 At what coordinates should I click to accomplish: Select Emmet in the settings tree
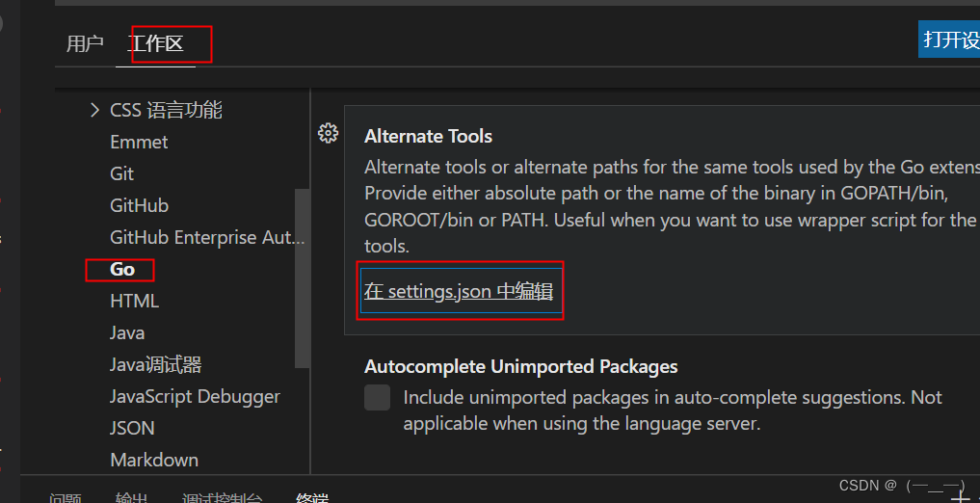coord(139,142)
